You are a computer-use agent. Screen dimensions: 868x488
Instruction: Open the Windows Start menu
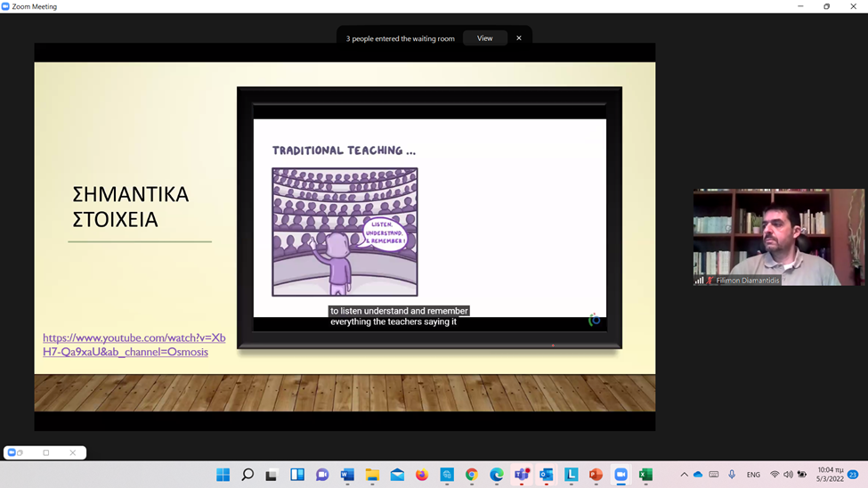223,475
